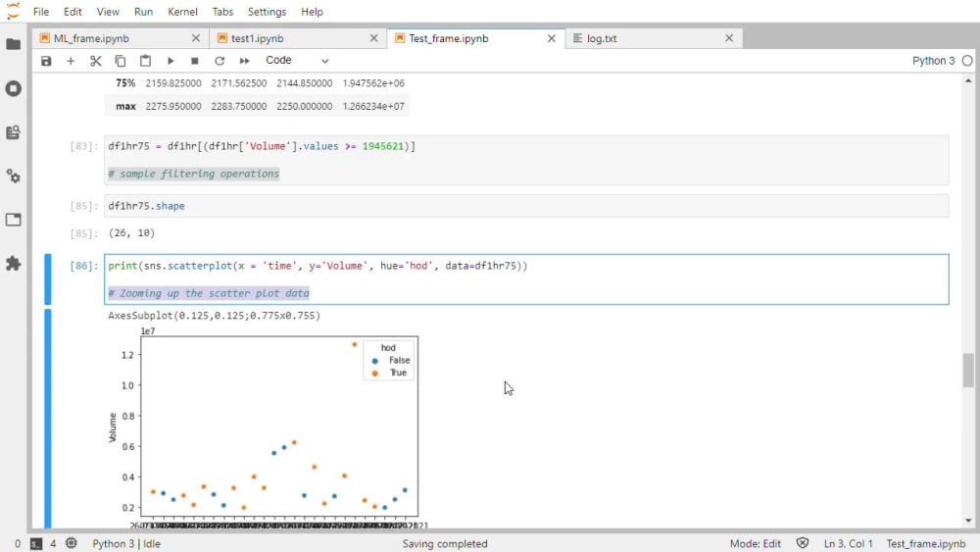Click the scatter plot output image
This screenshot has width=980, height=552.
[x=268, y=427]
